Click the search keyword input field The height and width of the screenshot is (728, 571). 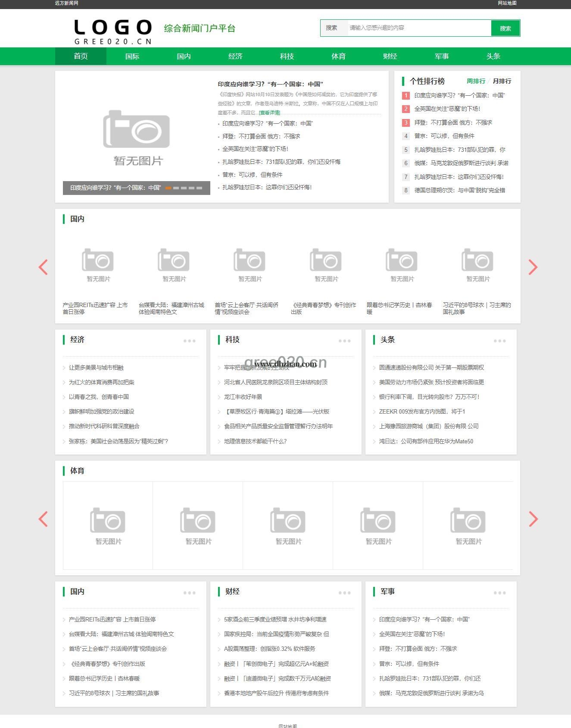click(418, 28)
